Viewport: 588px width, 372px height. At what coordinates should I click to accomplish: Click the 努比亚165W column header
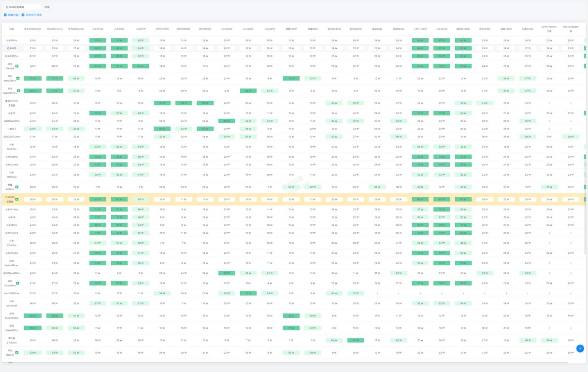pyautogui.click(x=334, y=29)
